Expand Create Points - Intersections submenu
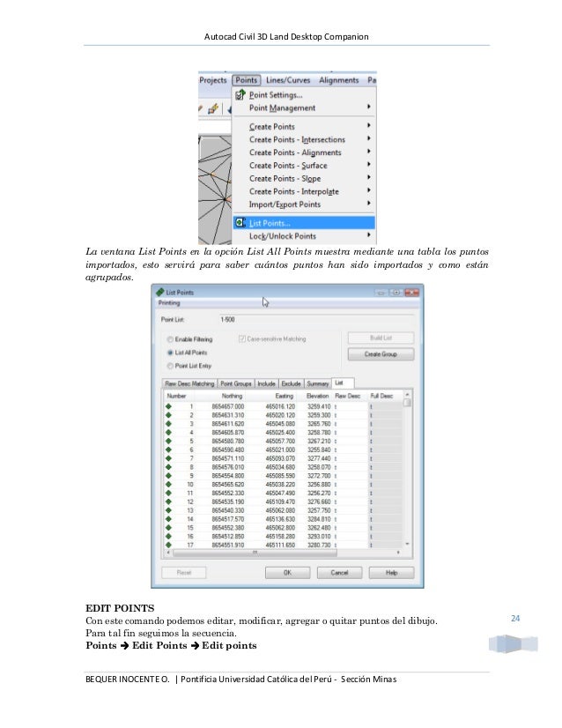Viewport: 562px width, 728px height. (x=304, y=139)
